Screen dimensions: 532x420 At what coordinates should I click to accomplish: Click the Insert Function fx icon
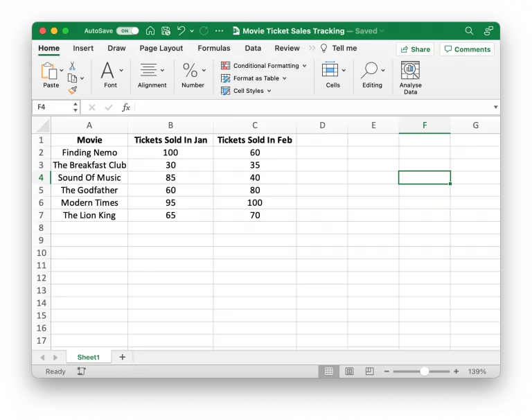click(126, 107)
